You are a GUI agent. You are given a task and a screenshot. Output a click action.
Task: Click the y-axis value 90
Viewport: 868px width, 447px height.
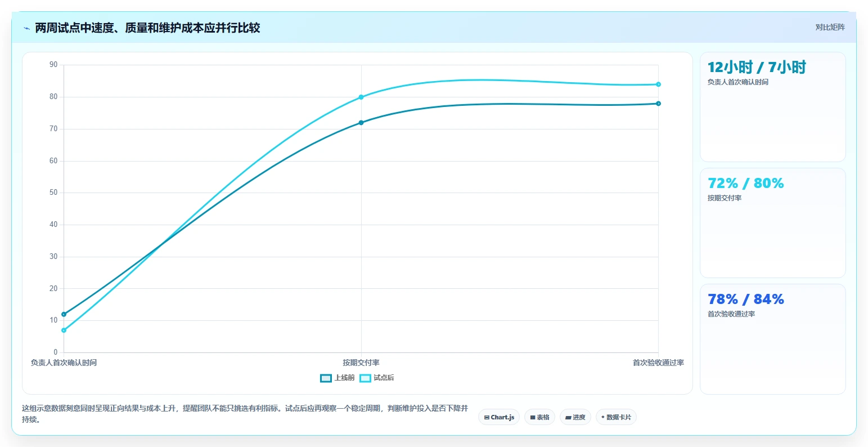coord(53,65)
